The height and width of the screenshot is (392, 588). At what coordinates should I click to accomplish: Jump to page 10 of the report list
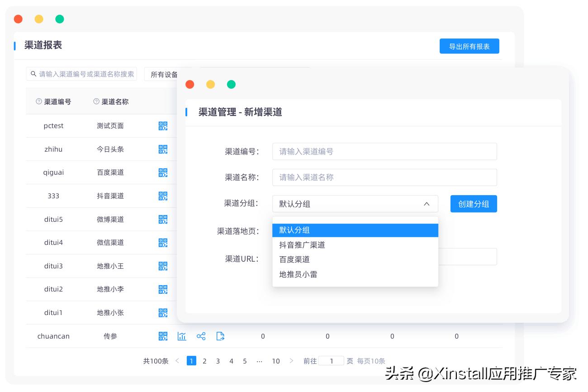pyautogui.click(x=276, y=361)
